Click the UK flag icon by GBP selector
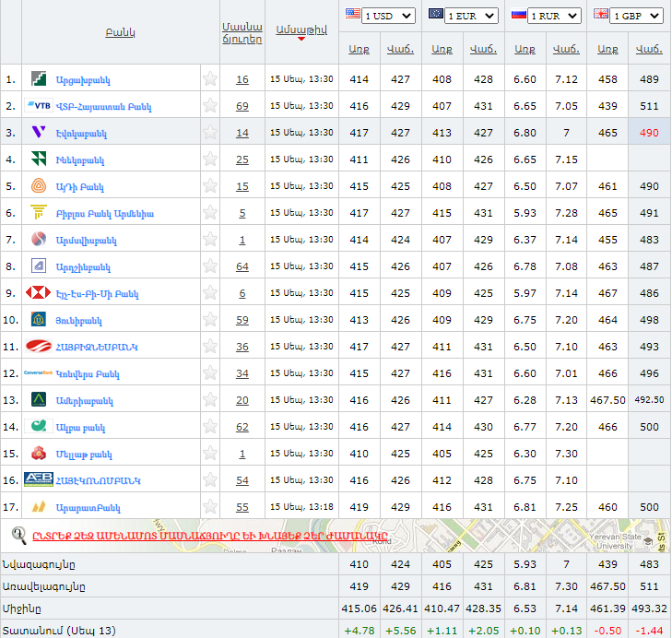 tap(601, 13)
